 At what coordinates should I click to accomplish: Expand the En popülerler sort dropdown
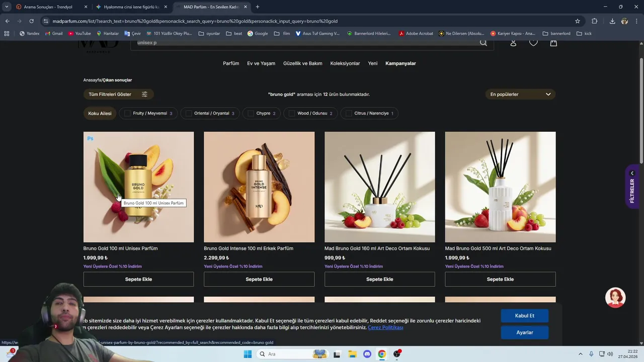(x=520, y=94)
